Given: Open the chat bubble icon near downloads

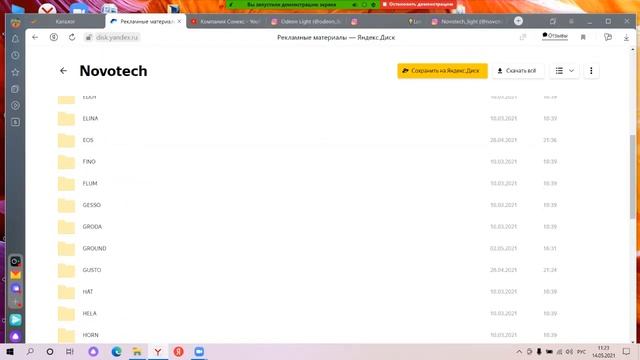Looking at the screenshot, I should 608,37.
